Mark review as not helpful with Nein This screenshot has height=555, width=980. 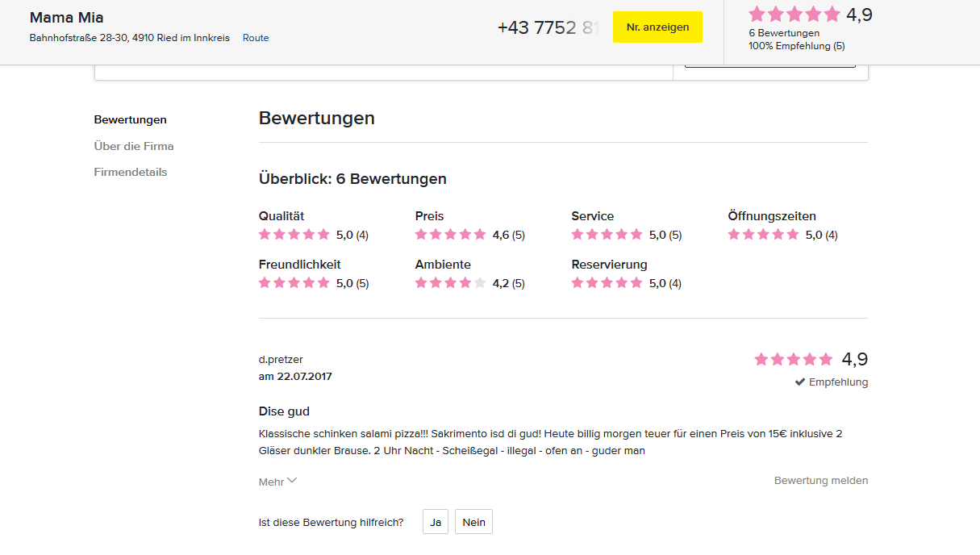(474, 522)
